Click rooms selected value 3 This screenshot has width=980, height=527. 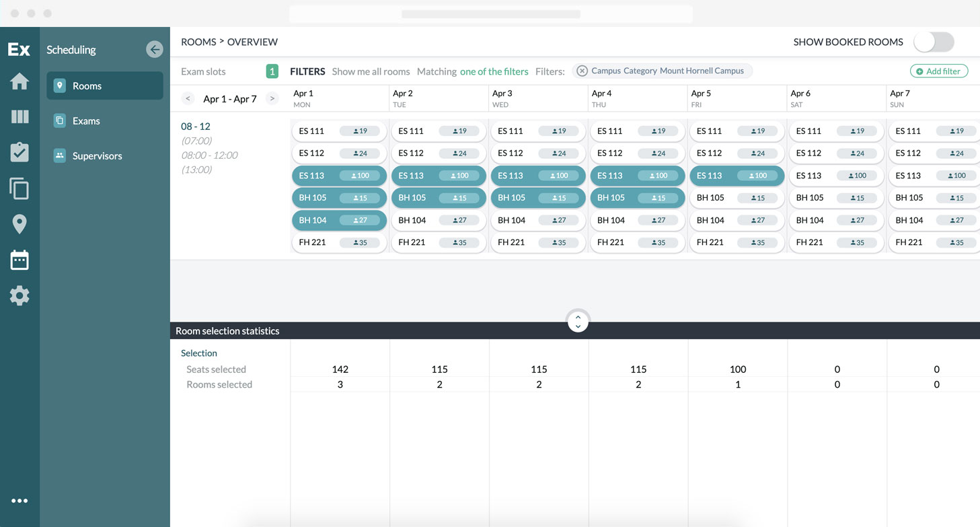pos(340,385)
